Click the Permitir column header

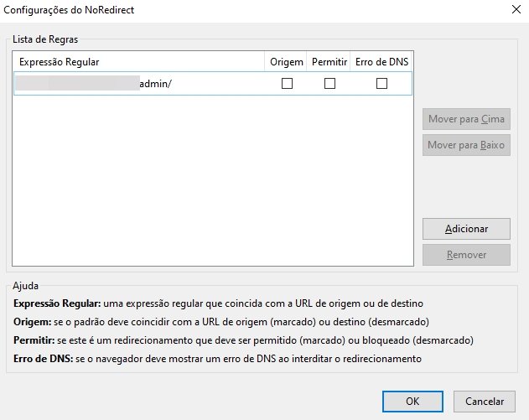329,62
